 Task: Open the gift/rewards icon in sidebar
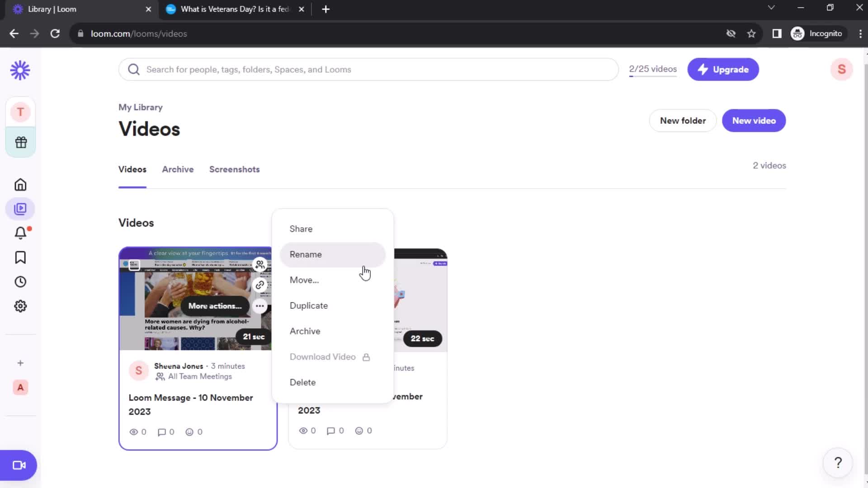click(x=20, y=142)
